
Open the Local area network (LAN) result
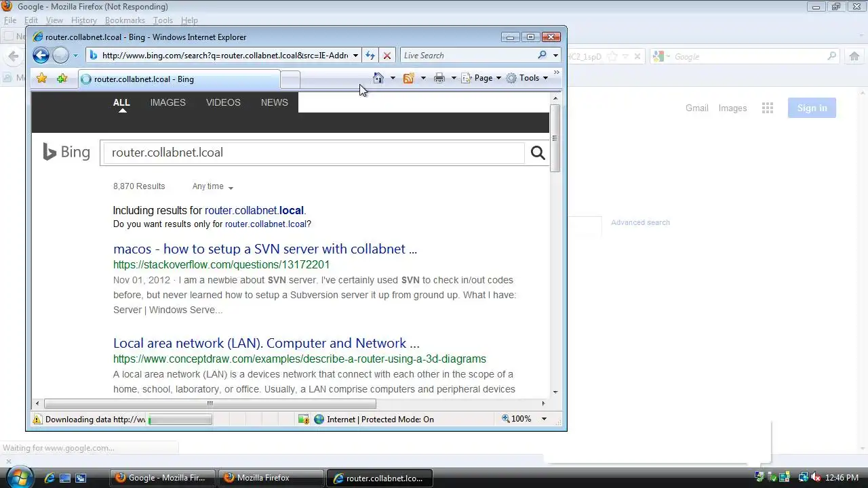pos(267,343)
